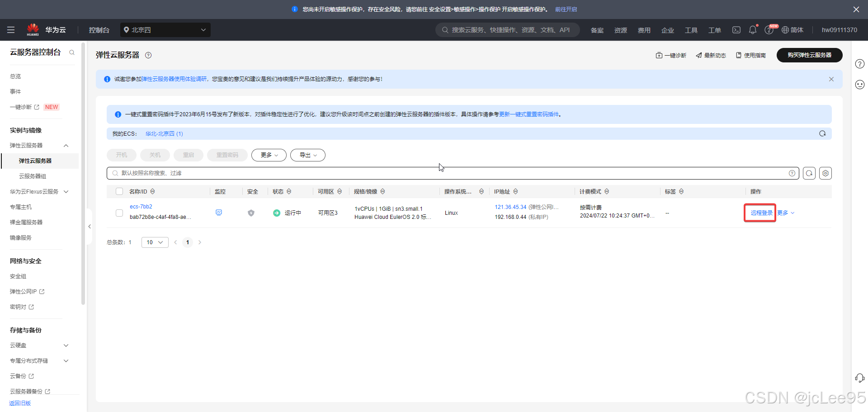Sort by 可用区 column icon
Screen dimensions: 868x412
(x=340, y=191)
